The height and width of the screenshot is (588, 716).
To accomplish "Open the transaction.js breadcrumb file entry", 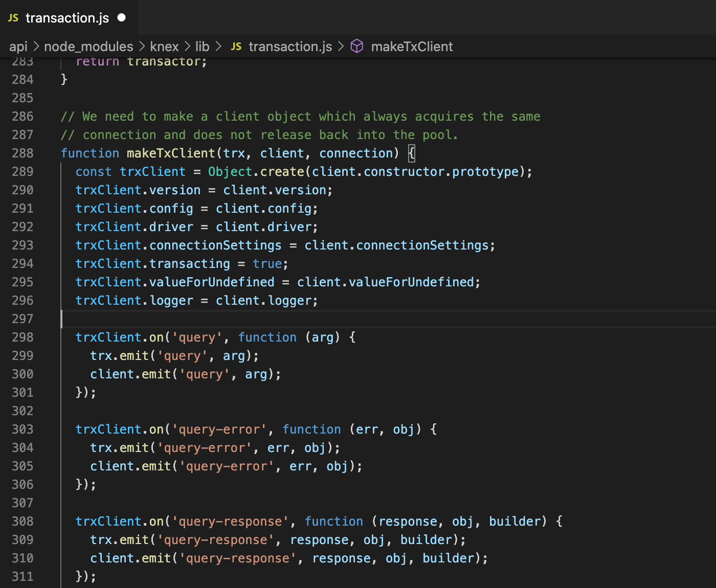I will pos(290,47).
